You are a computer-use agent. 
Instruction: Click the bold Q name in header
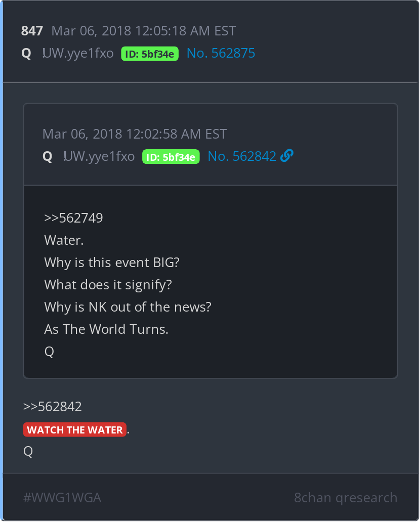[26, 53]
